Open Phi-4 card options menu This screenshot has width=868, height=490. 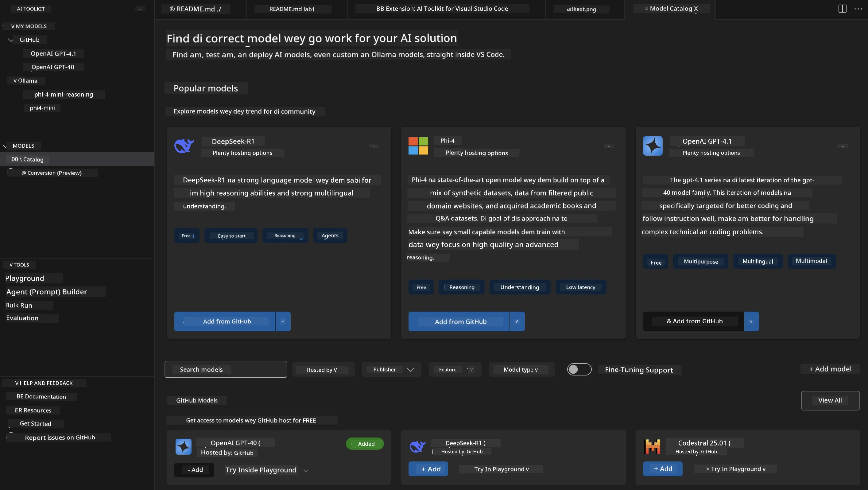pos(609,146)
